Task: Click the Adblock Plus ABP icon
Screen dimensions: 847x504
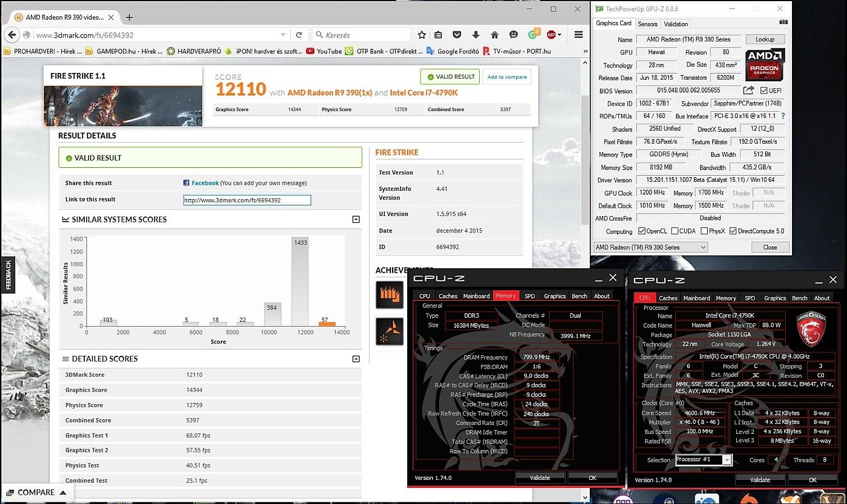Action: tap(551, 35)
